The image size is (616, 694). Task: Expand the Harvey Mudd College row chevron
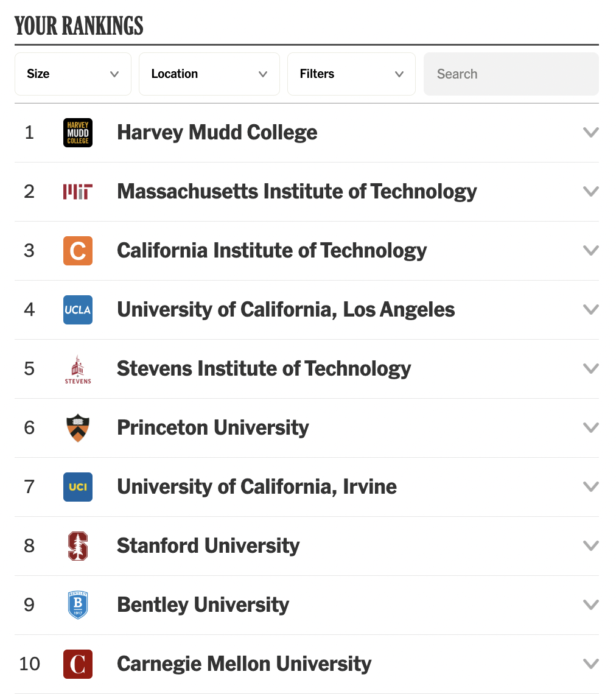[x=590, y=133]
